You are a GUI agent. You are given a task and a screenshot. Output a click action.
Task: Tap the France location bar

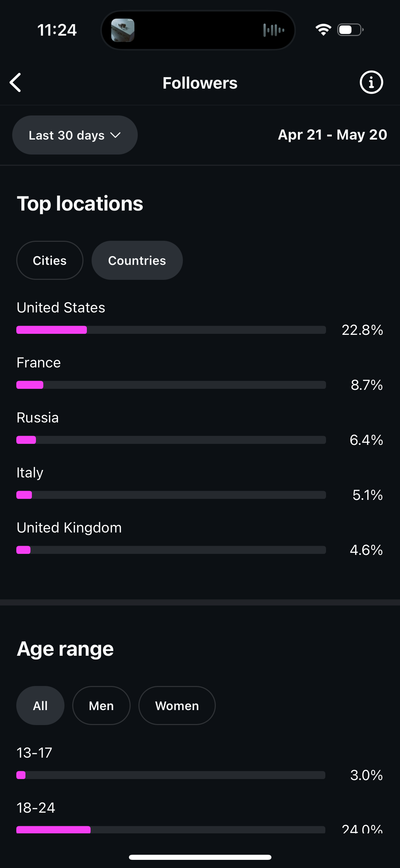(171, 385)
